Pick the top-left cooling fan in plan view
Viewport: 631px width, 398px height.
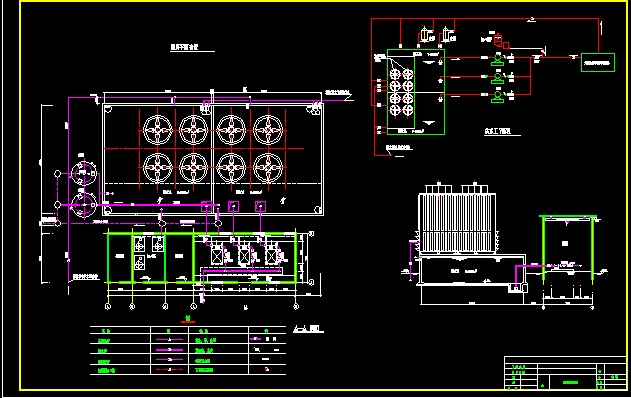158,130
